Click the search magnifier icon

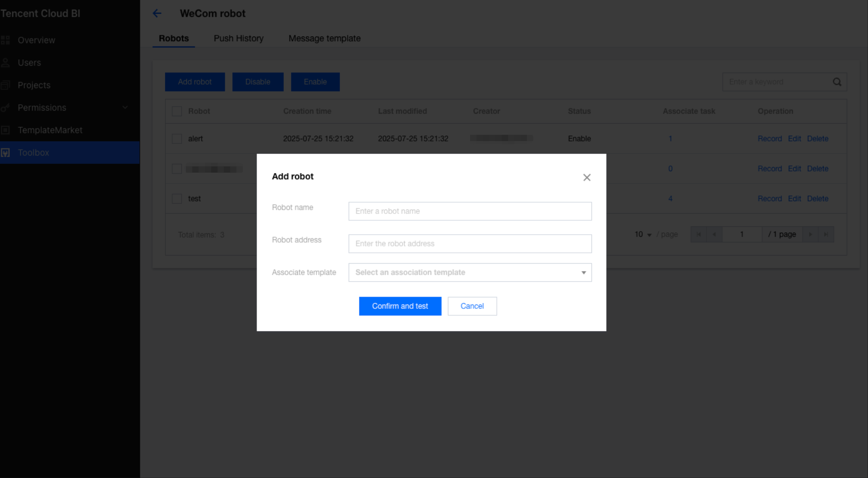[837, 82]
